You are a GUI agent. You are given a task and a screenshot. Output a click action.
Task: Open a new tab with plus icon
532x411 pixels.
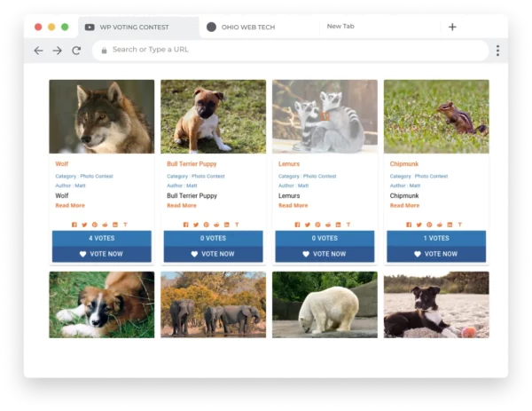tap(452, 27)
